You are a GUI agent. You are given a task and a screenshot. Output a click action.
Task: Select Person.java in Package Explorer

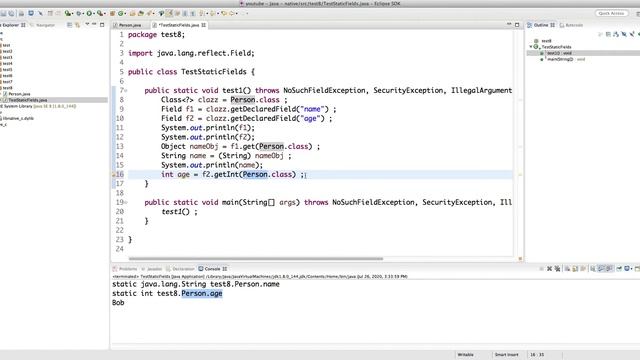[x=16, y=94]
